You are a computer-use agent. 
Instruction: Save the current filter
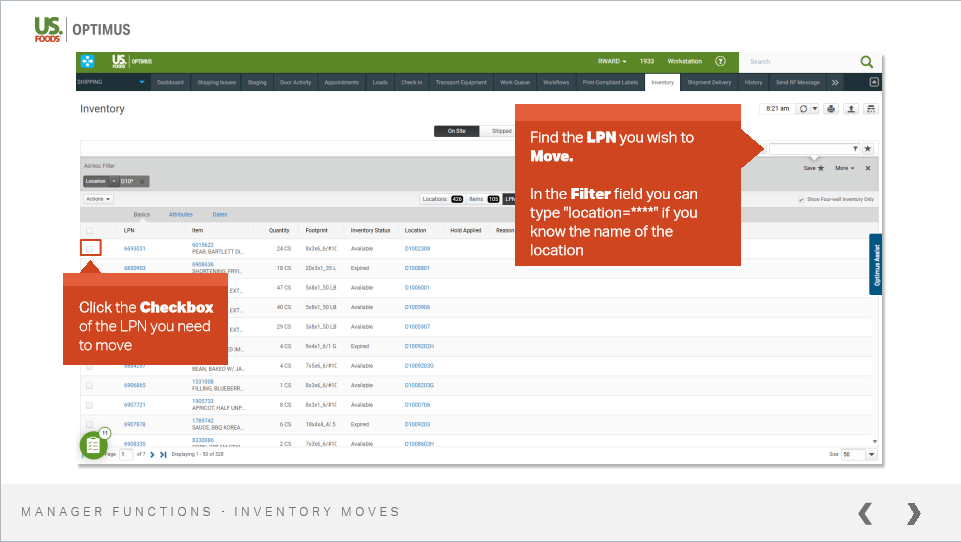tap(814, 168)
